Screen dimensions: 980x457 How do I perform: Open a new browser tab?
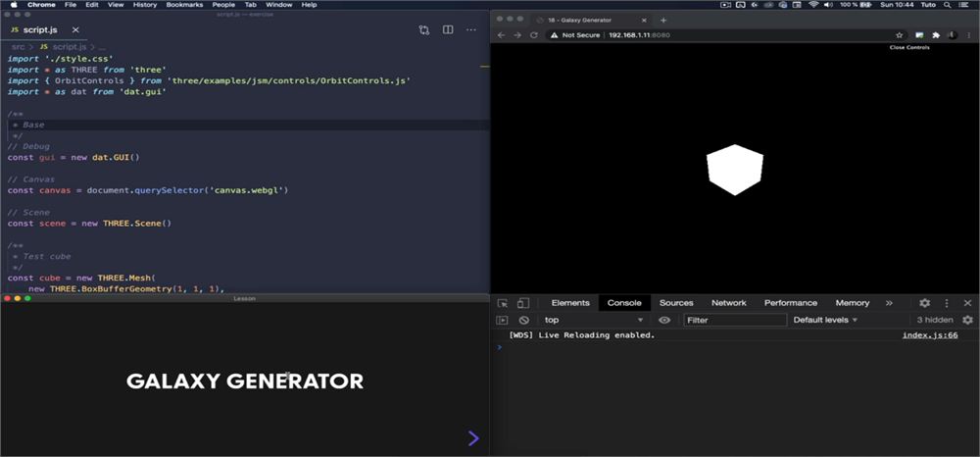click(663, 20)
